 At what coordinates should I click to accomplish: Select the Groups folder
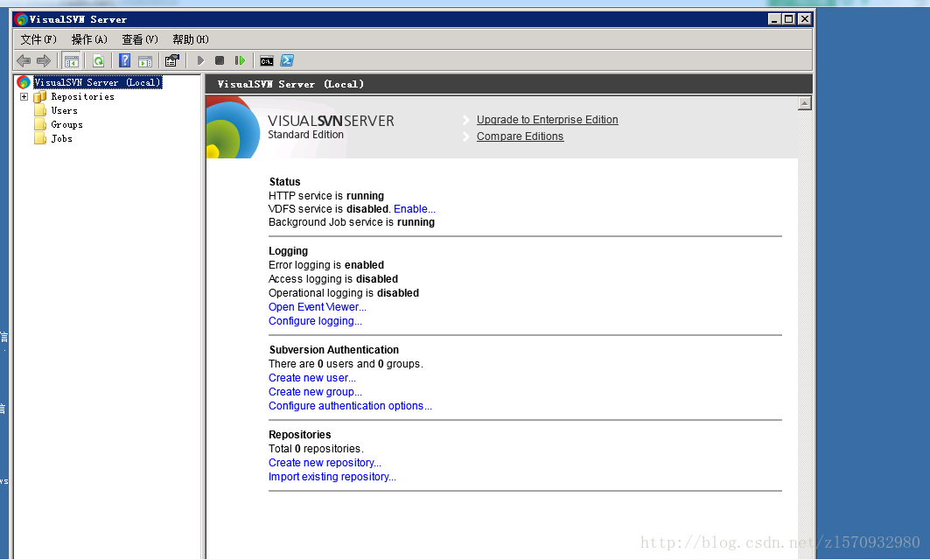pyautogui.click(x=66, y=124)
